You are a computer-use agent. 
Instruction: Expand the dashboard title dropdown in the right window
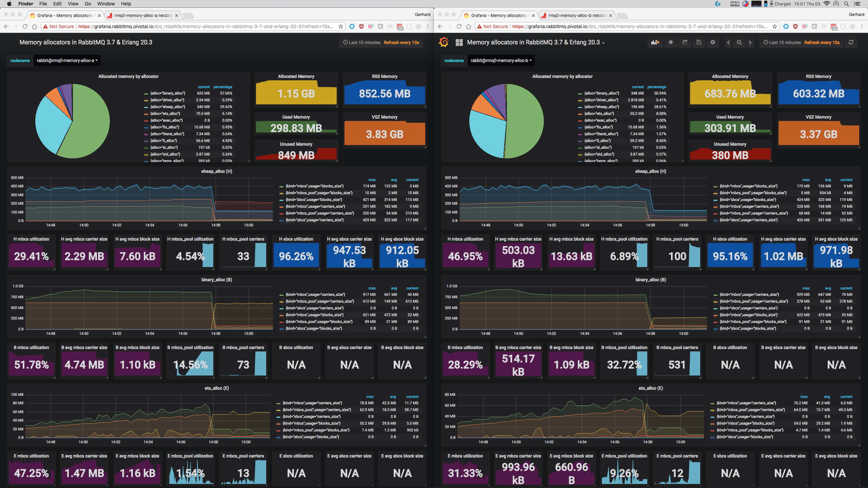(536, 42)
